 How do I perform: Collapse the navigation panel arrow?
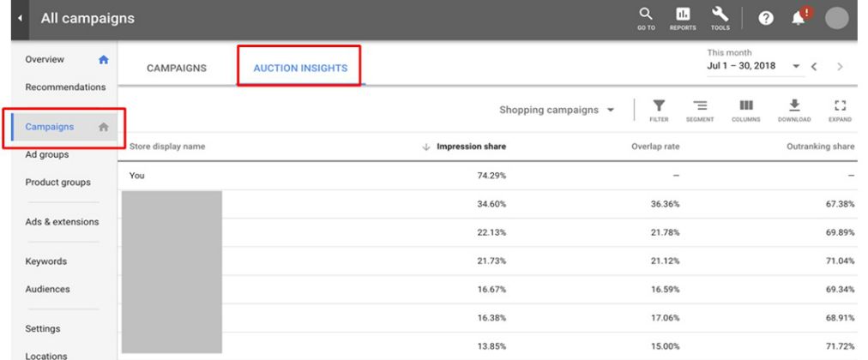[21, 18]
